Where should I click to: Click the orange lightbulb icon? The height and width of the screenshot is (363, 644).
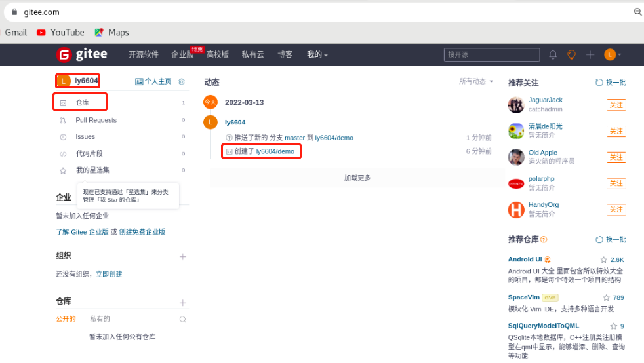point(571,54)
